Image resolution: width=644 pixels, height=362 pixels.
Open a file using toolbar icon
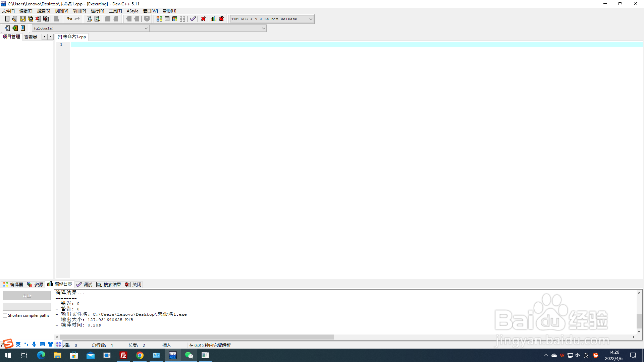15,19
